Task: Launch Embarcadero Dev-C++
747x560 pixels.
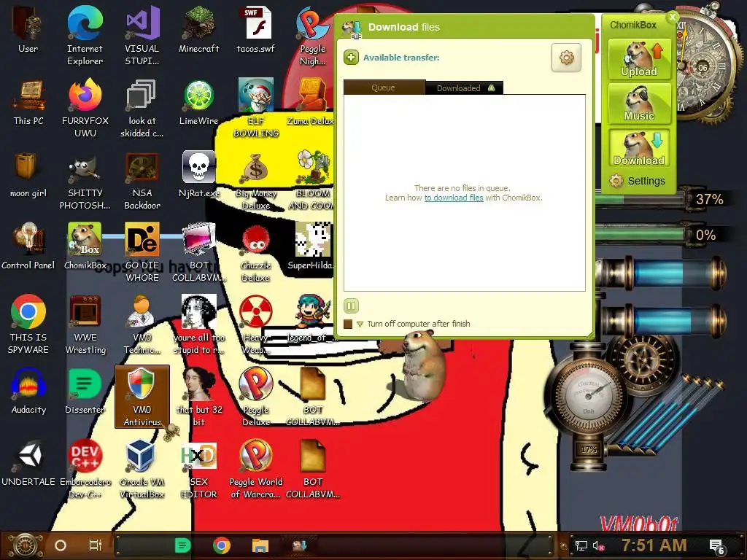Action: [x=85, y=469]
